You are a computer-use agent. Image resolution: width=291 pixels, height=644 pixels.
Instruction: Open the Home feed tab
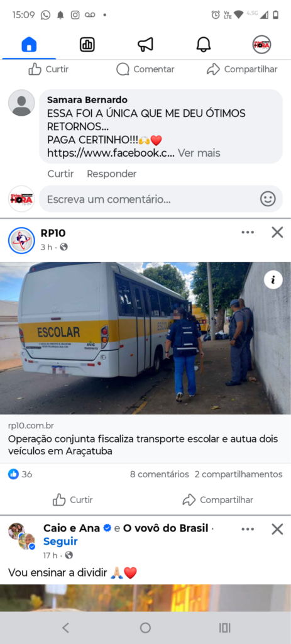(x=29, y=45)
